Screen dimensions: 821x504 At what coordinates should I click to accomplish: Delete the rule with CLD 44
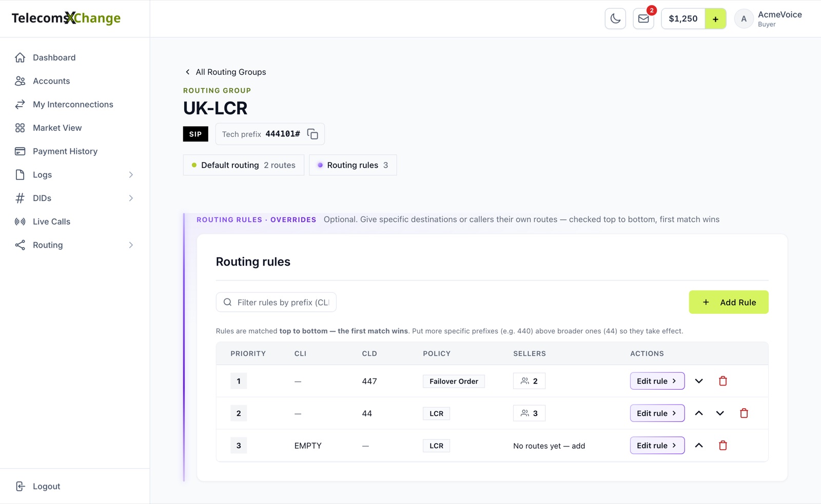pos(744,413)
